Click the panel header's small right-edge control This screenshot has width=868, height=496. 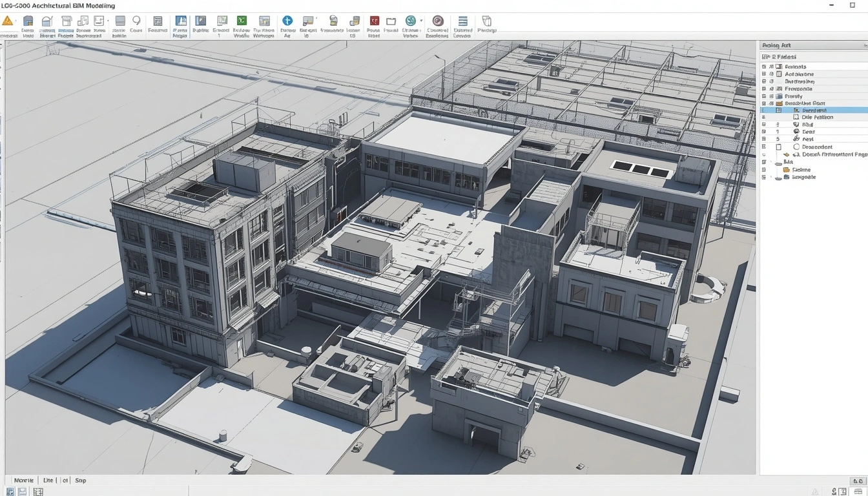[x=865, y=45]
